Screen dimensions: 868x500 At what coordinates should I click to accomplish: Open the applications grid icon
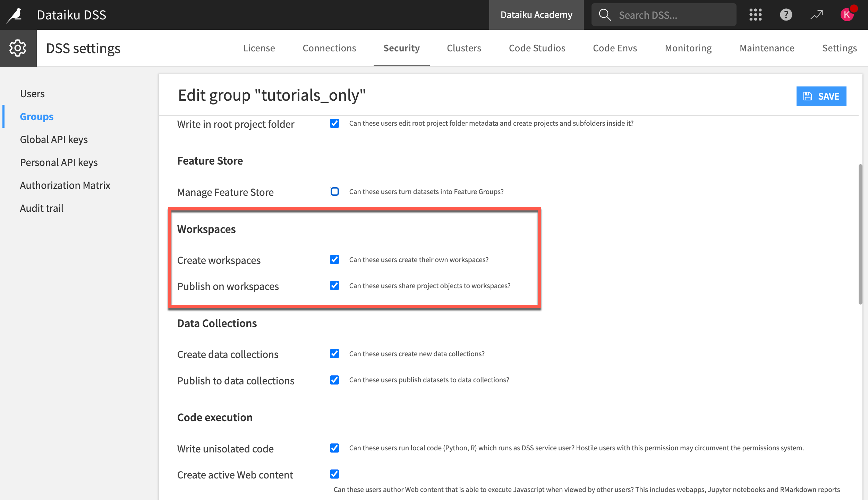coord(755,15)
